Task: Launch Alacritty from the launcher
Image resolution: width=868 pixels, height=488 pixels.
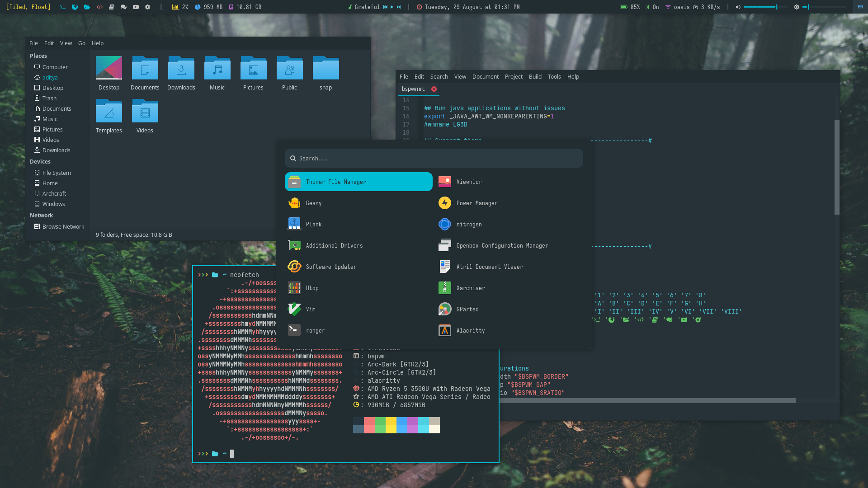Action: (x=470, y=331)
